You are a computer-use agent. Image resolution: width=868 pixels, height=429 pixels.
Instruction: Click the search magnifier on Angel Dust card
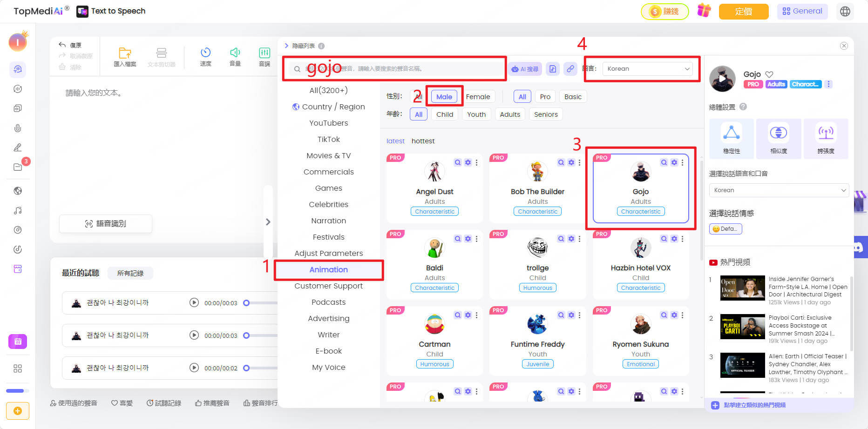458,162
